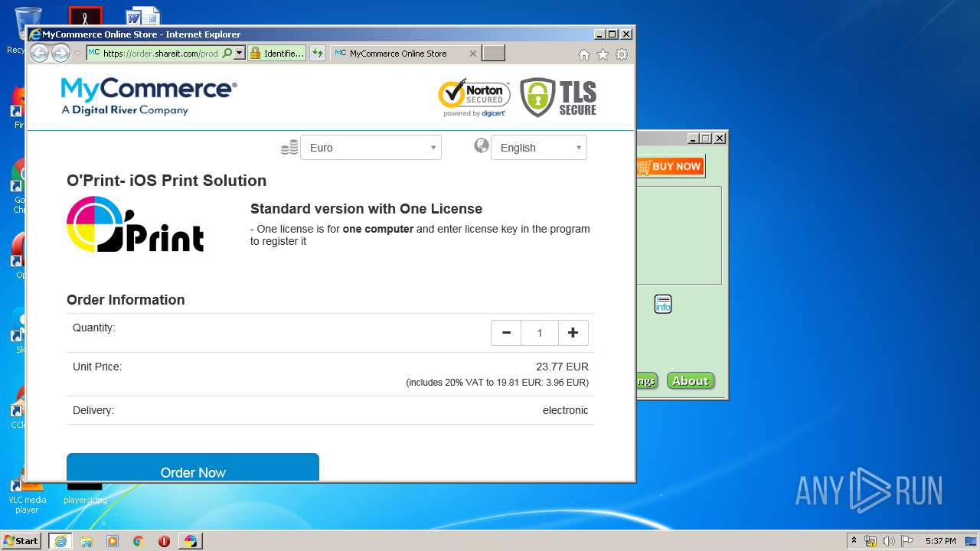Click the address bar URL field
Viewport: 980px width, 551px height.
tap(161, 54)
